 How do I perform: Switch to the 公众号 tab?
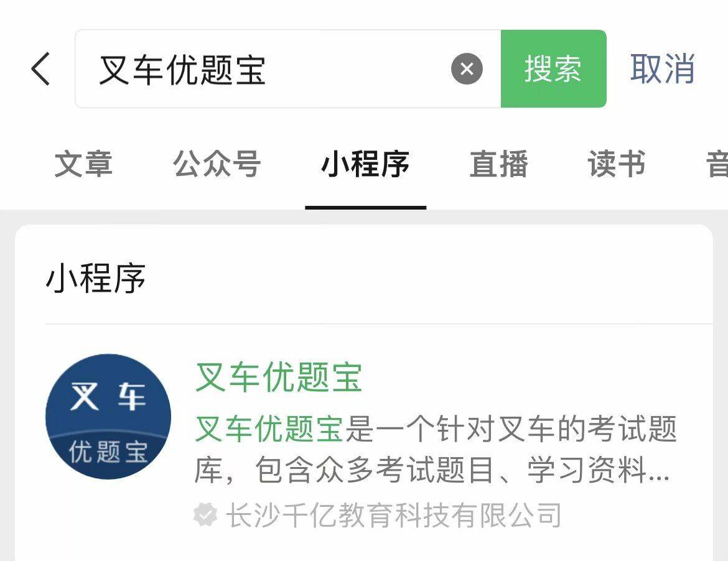[x=217, y=164]
